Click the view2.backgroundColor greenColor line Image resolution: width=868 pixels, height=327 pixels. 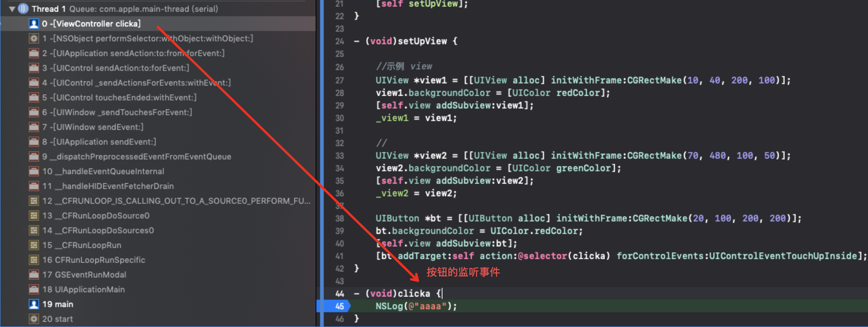[498, 168]
